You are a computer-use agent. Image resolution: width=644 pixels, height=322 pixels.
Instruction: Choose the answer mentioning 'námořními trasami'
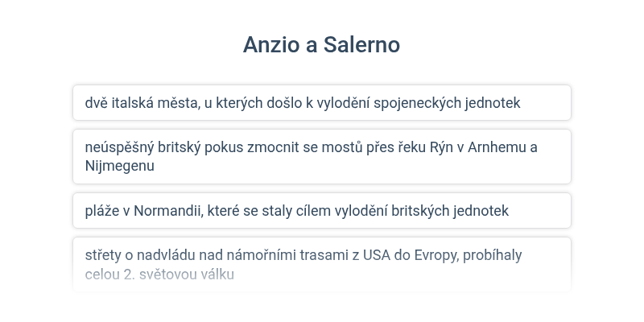click(322, 265)
